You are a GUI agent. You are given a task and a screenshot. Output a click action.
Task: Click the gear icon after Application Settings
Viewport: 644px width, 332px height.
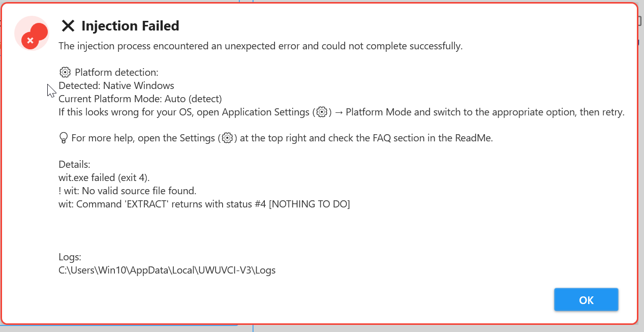point(321,112)
